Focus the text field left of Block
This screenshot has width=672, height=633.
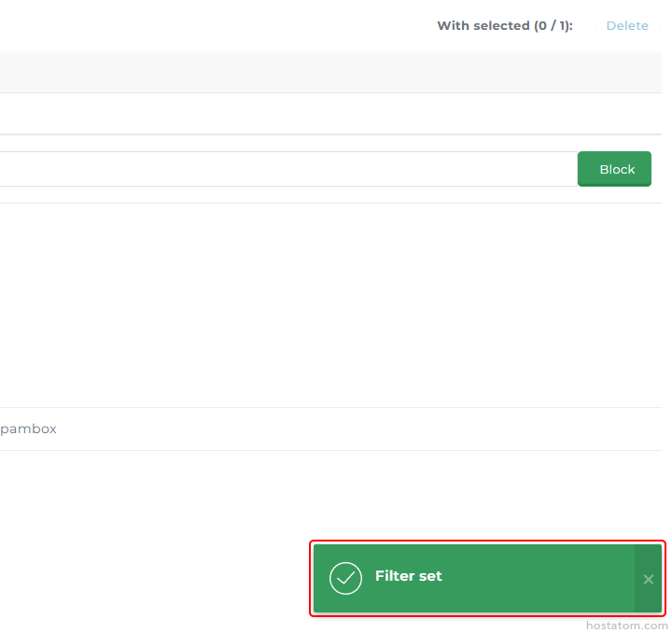tap(280, 169)
